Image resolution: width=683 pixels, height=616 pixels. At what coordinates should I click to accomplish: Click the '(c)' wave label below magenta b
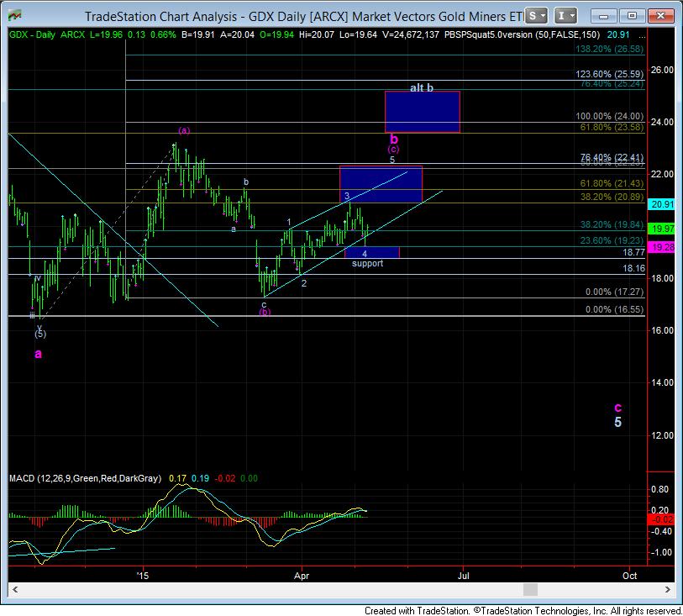point(393,150)
